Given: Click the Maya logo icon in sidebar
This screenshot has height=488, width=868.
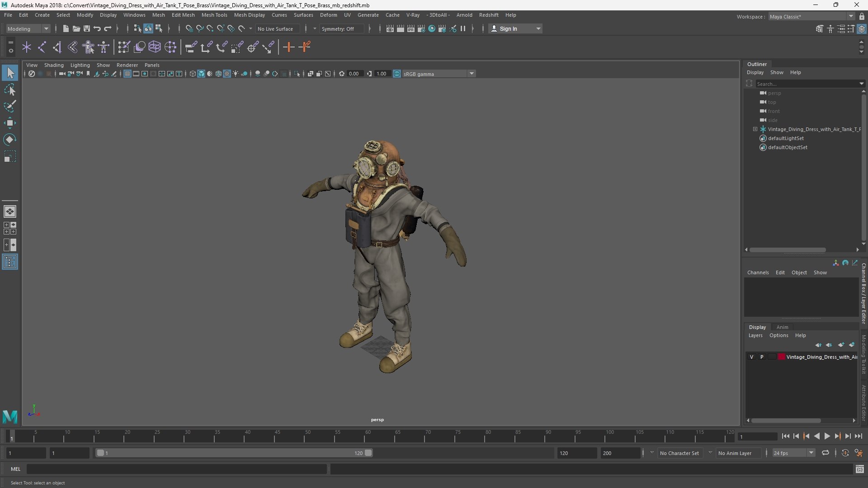Looking at the screenshot, I should pyautogui.click(x=10, y=416).
